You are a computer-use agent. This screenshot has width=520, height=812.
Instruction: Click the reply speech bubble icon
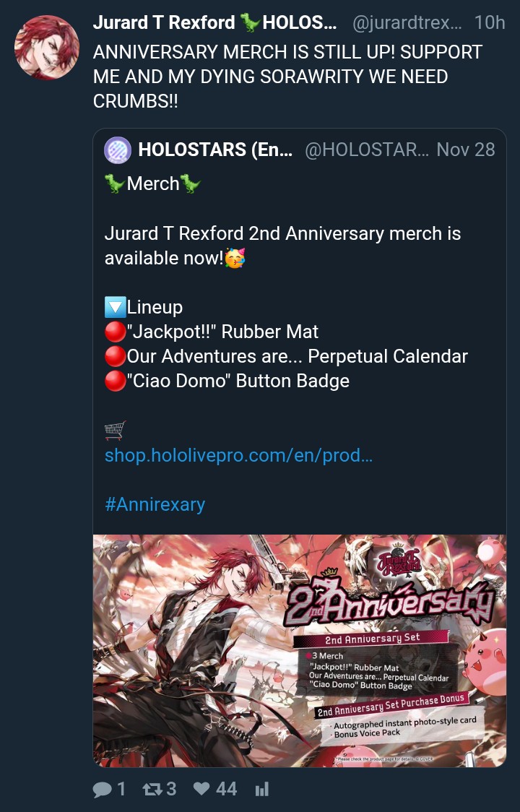click(x=102, y=789)
